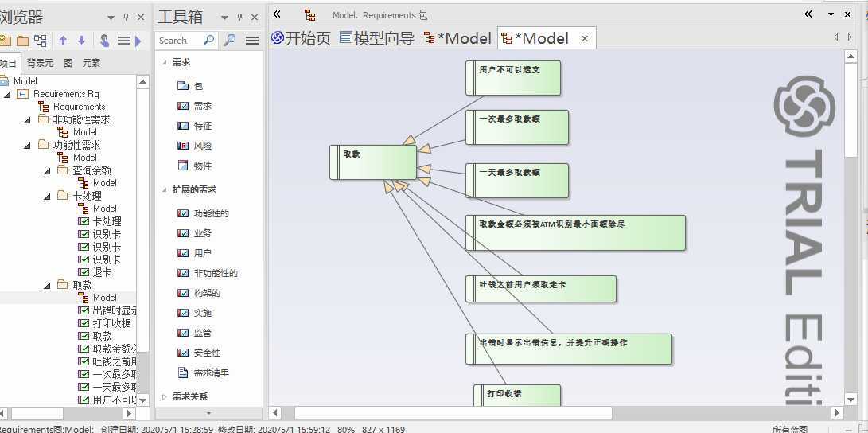This screenshot has height=433, width=868.
Task: Close the active *Model tab
Action: (x=585, y=39)
